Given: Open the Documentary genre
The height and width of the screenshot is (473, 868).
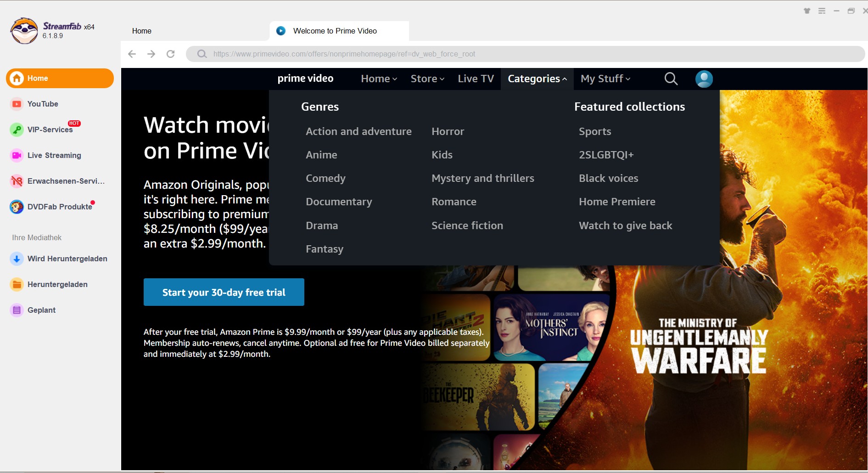Looking at the screenshot, I should pos(339,202).
